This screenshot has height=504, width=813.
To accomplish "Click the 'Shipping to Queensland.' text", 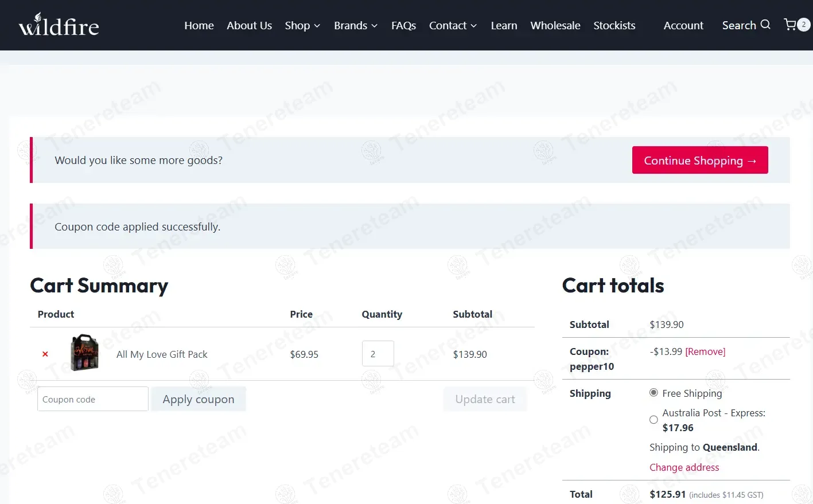I will tap(705, 447).
